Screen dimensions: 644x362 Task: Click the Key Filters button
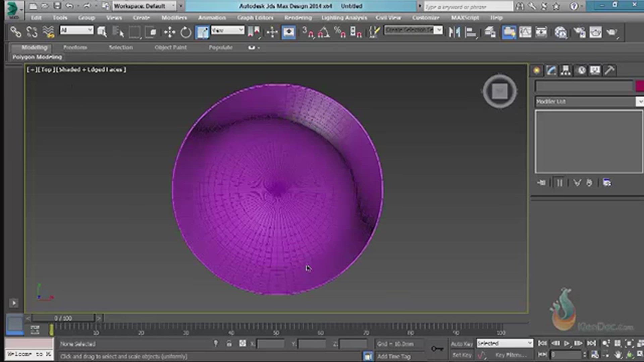[x=511, y=355]
